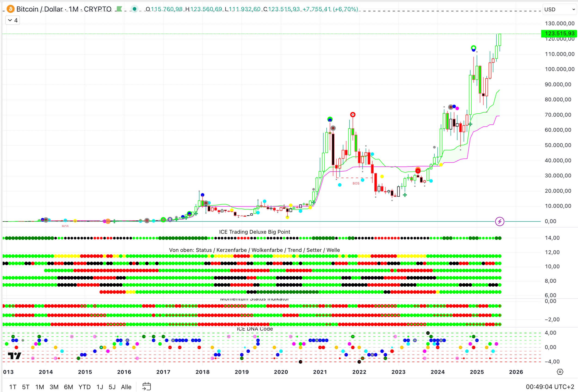The image size is (578, 392).
Task: Click red circled marker near 70.000 peak
Action: coord(353,115)
